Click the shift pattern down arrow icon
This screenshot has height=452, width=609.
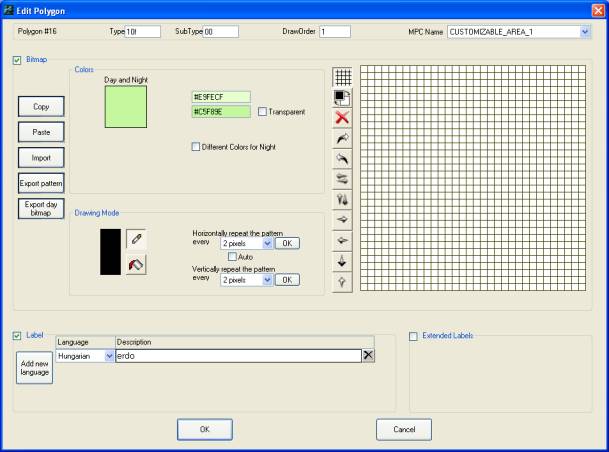tap(343, 262)
